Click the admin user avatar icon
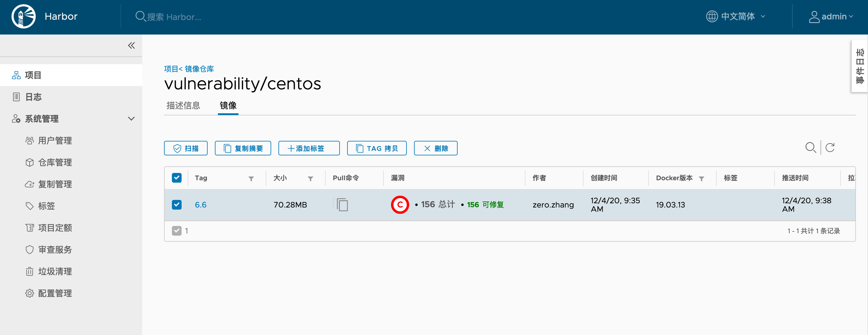This screenshot has width=868, height=335. (x=814, y=17)
